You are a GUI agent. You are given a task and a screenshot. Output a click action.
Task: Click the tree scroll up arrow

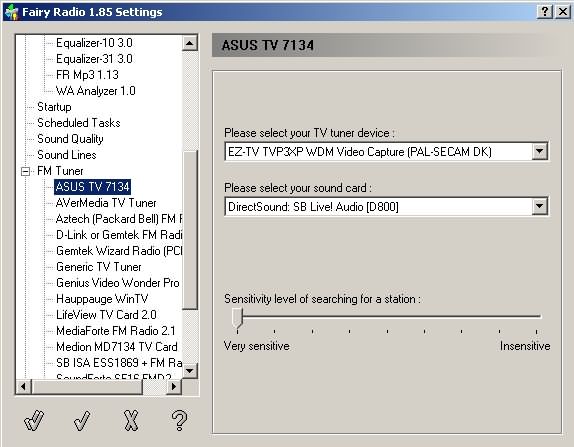[190, 43]
